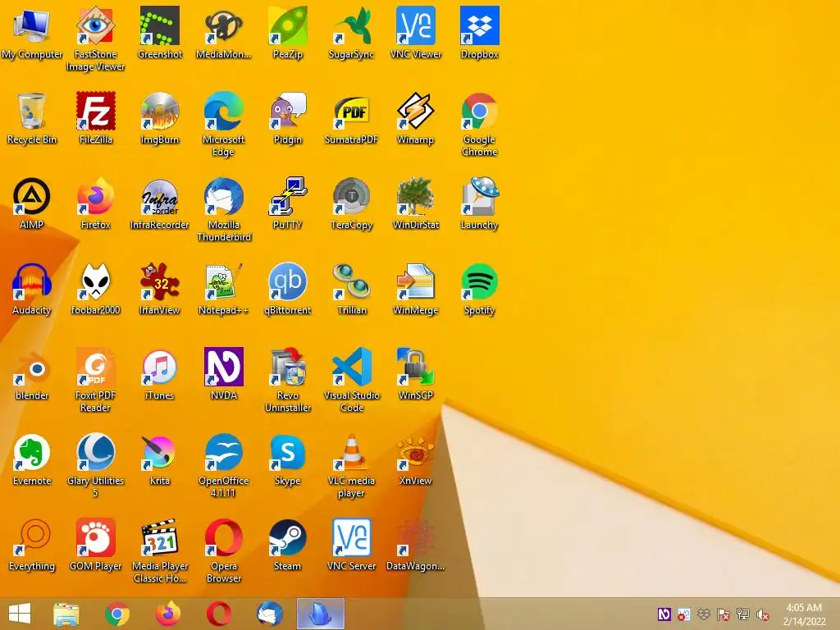Select the Launchy desktop icon

(x=479, y=196)
